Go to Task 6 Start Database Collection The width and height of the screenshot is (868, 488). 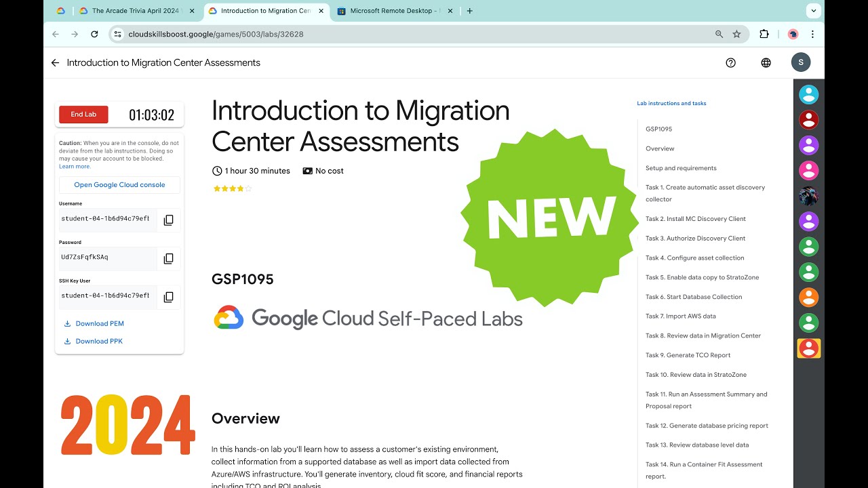coord(694,297)
